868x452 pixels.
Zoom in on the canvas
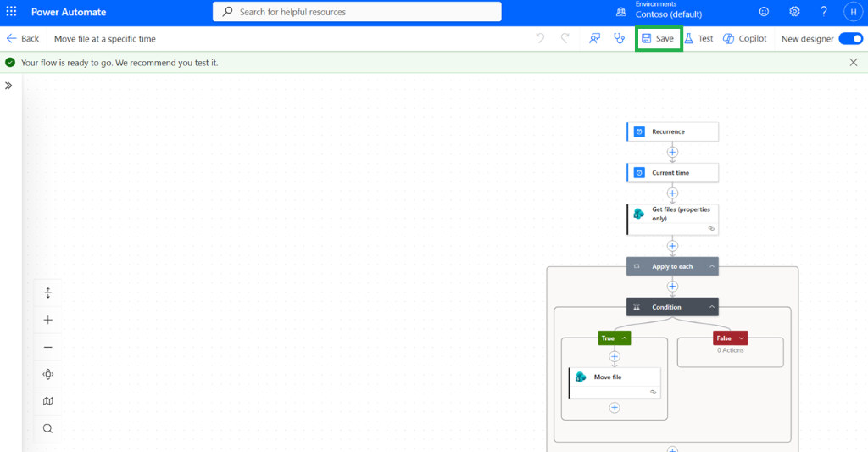(48, 321)
